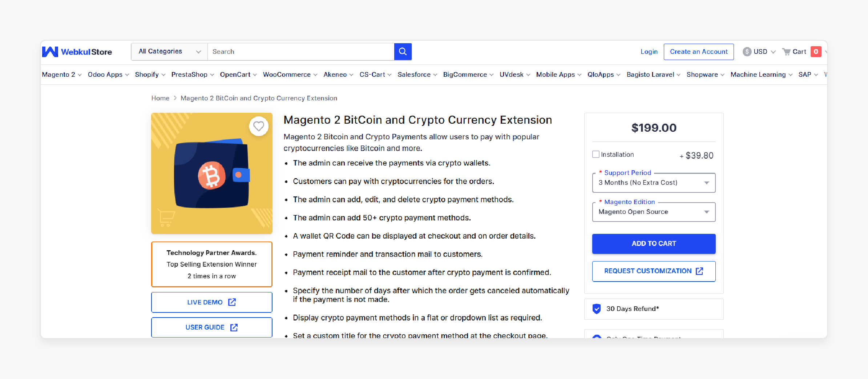Image resolution: width=868 pixels, height=379 pixels.
Task: Expand the Shopware menu
Action: [x=705, y=75]
